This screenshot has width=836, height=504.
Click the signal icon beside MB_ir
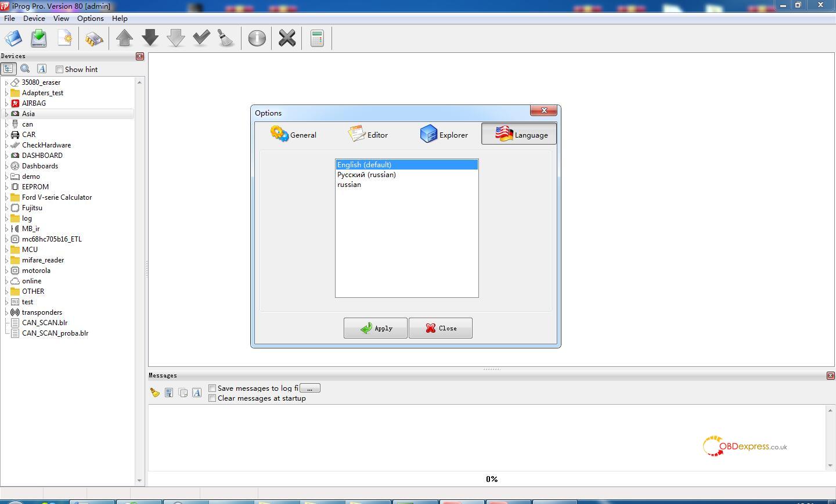tap(15, 228)
